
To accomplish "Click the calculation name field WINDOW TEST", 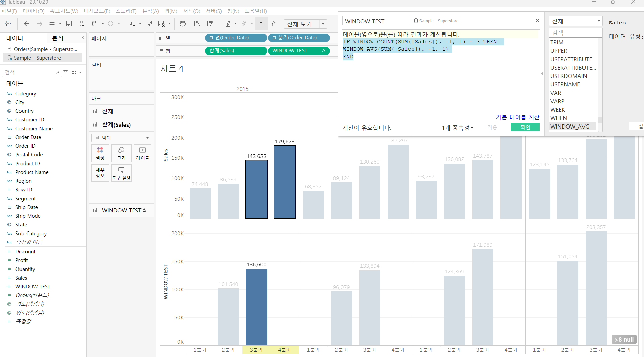I will (375, 21).
